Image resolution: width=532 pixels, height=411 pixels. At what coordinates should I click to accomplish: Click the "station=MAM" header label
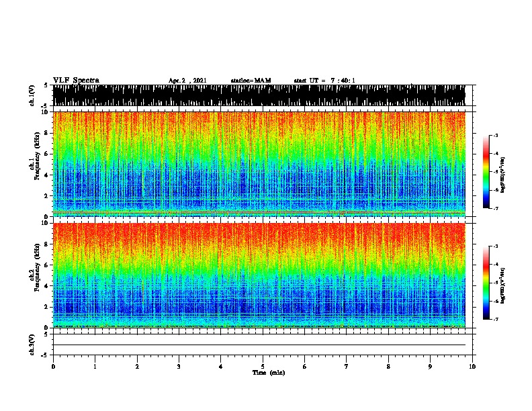(251, 81)
